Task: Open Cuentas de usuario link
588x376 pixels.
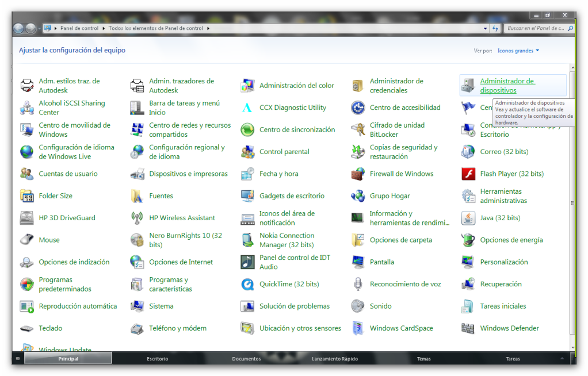Action: click(68, 174)
